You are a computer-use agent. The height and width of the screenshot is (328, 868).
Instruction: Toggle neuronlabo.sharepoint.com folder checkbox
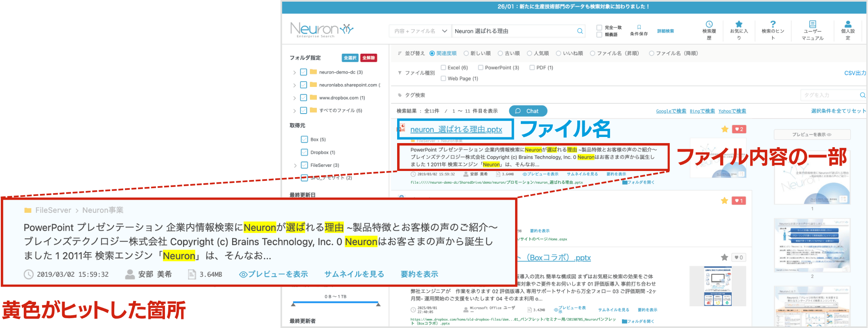303,85
